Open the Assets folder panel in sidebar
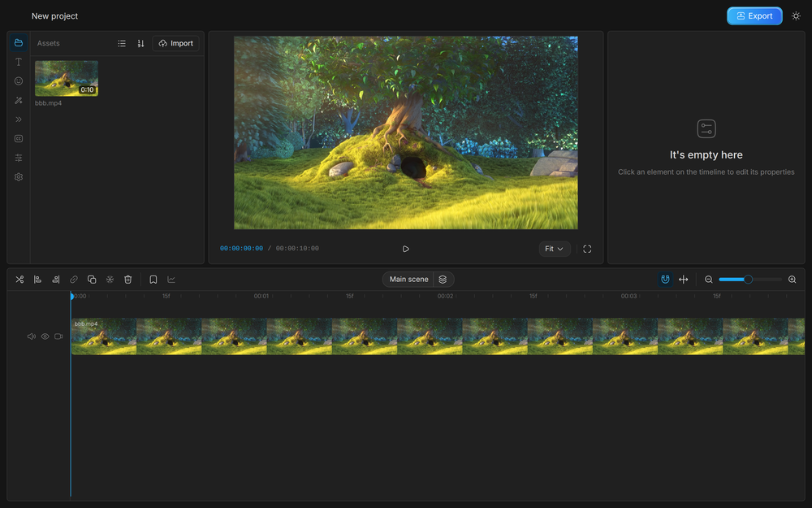The height and width of the screenshot is (508, 812). pos(19,43)
